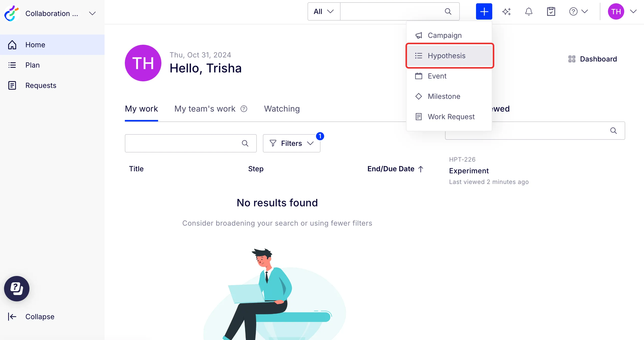
Task: Expand the user profile chevron
Action: (x=634, y=11)
